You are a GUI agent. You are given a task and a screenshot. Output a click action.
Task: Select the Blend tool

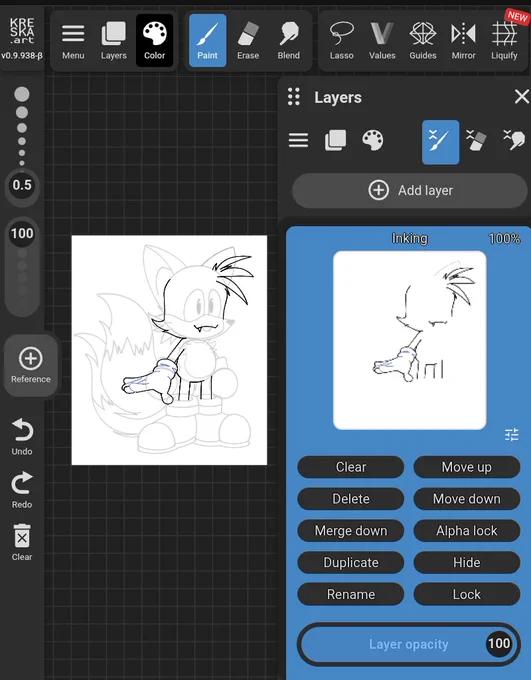coord(288,41)
